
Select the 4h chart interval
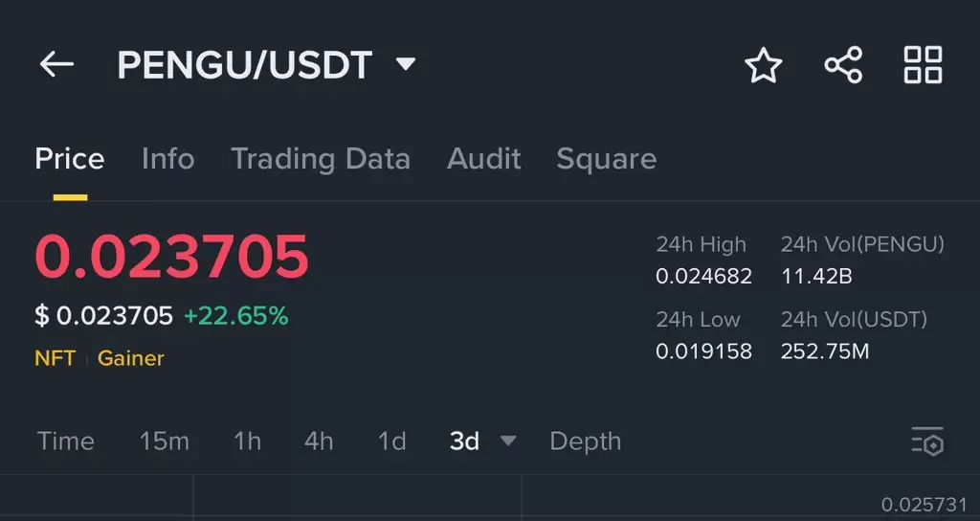tap(319, 442)
